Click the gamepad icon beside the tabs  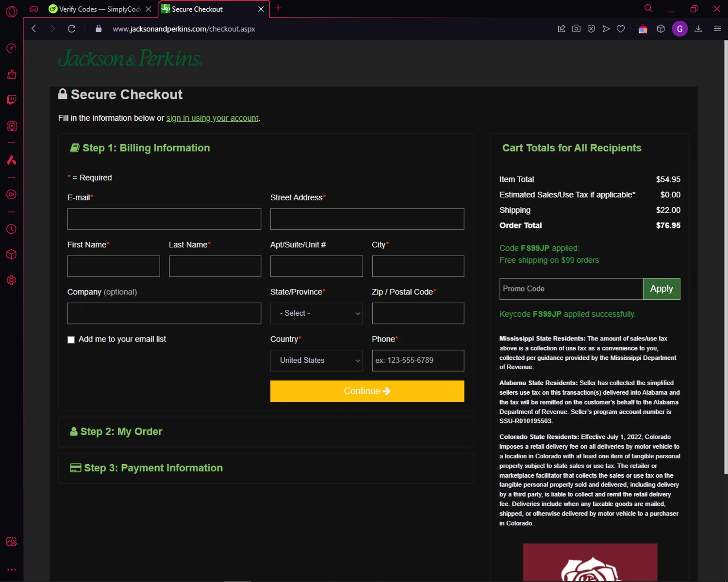tap(34, 9)
